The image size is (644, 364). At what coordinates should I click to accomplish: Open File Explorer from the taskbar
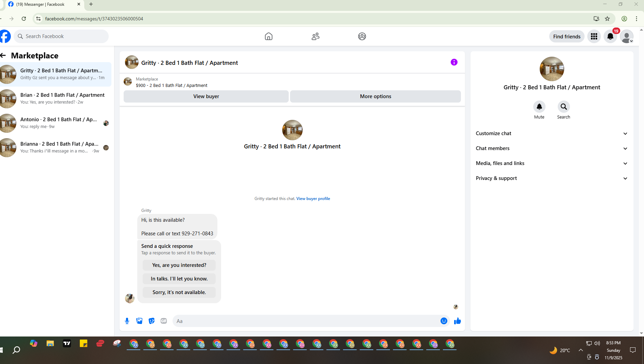point(50,344)
